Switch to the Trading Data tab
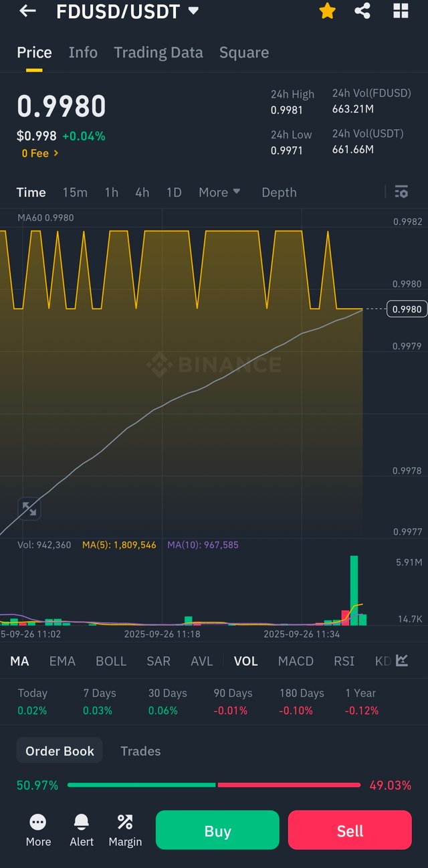 click(x=158, y=52)
